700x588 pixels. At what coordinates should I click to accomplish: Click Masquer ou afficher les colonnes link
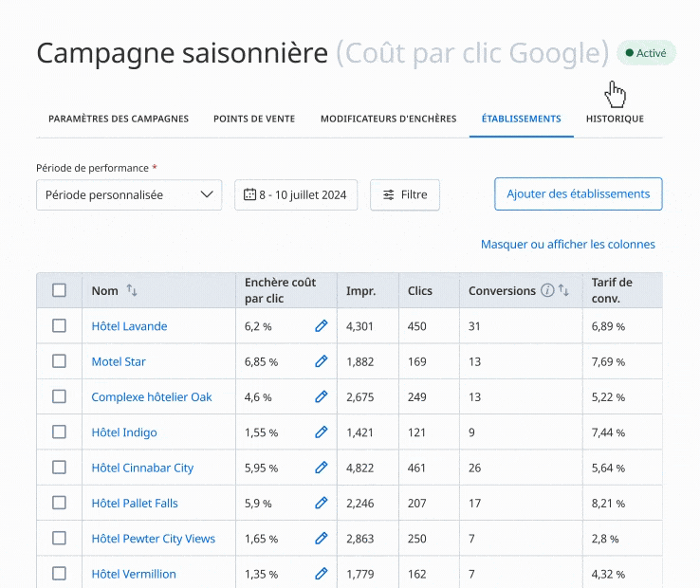pos(567,245)
